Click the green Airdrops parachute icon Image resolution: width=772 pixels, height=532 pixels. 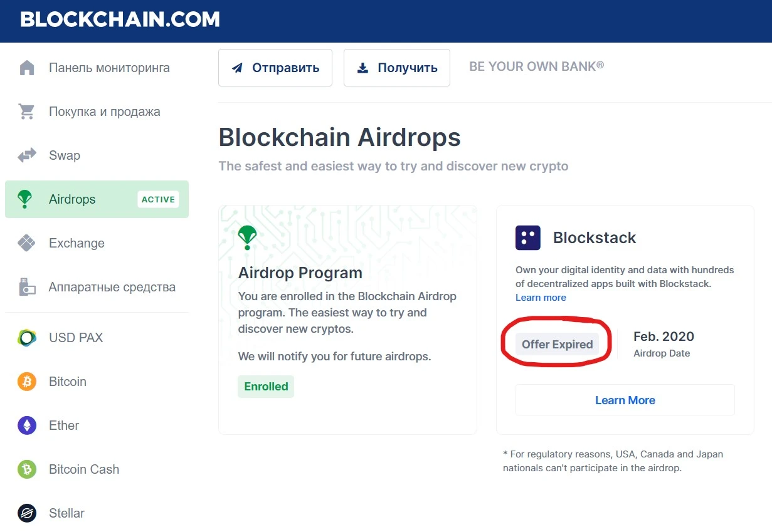point(25,199)
